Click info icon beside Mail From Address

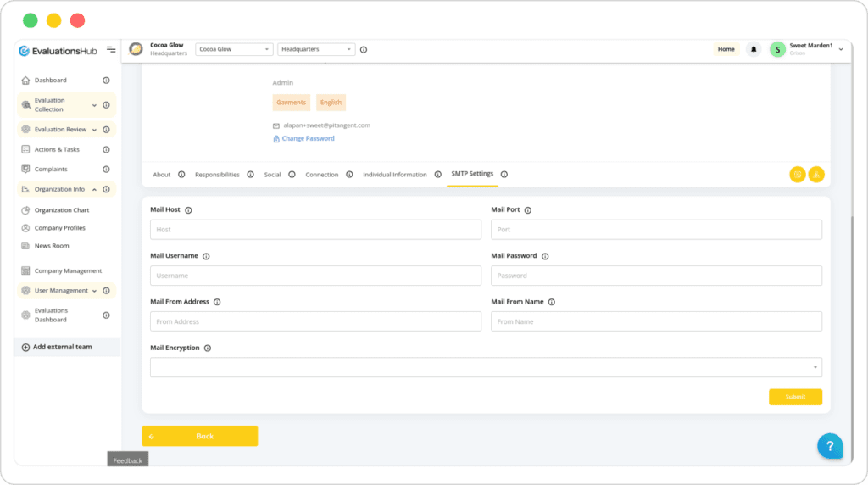[217, 303]
